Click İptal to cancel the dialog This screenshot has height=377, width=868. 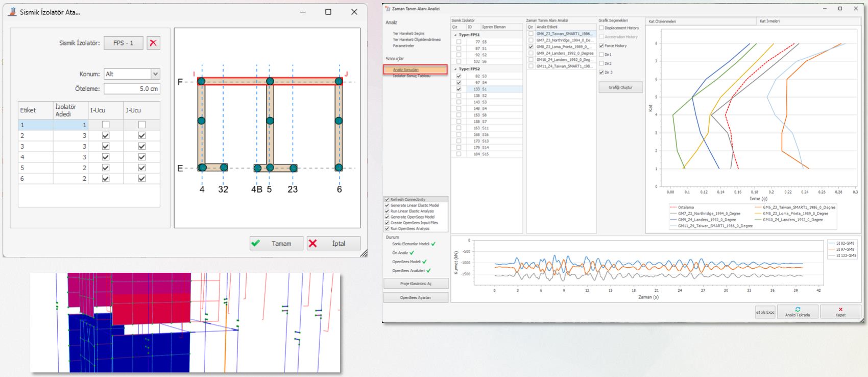[333, 244]
